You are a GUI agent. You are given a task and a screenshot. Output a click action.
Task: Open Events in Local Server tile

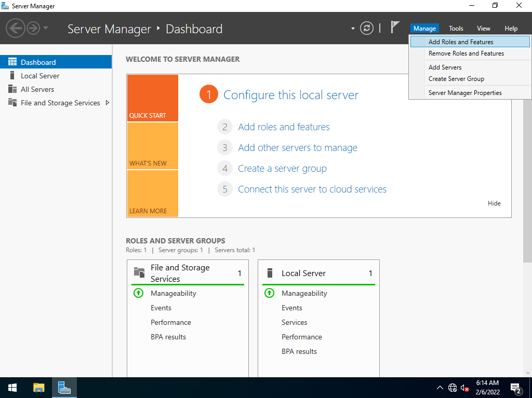(x=292, y=308)
